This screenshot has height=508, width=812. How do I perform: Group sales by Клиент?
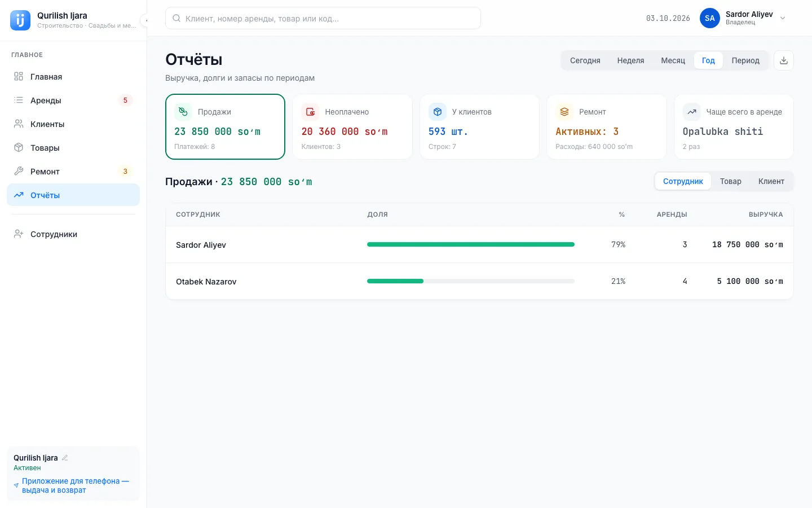(771, 181)
